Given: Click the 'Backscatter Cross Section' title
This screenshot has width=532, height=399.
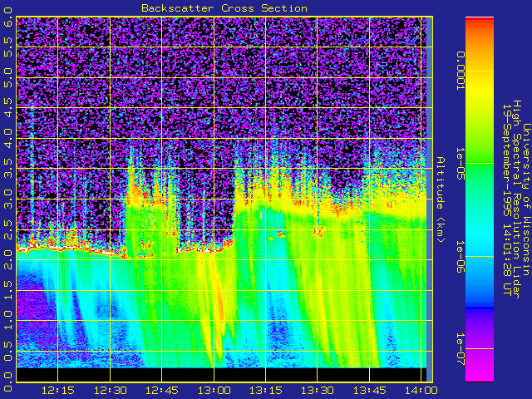Looking at the screenshot, I should 224,8.
